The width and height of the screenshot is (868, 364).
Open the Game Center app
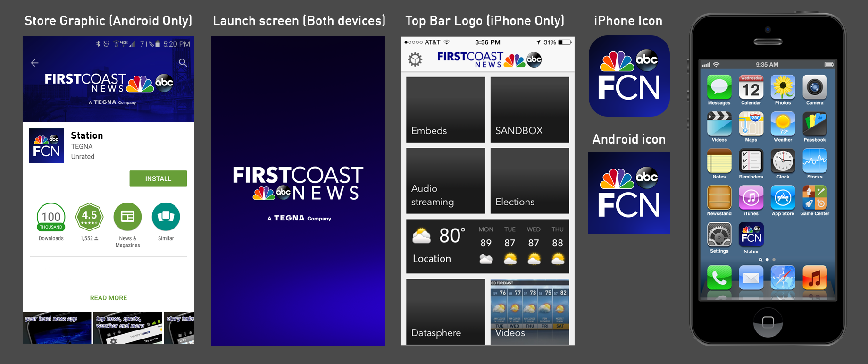tap(815, 197)
